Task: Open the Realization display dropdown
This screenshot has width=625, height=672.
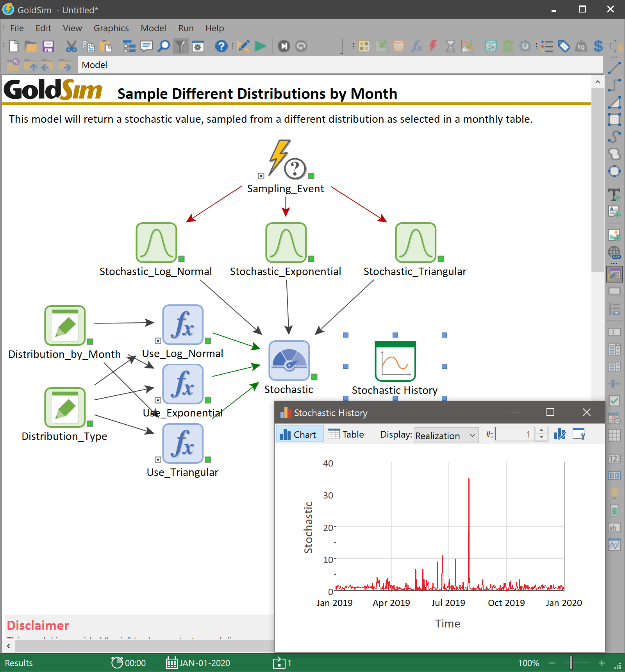Action: (x=445, y=436)
